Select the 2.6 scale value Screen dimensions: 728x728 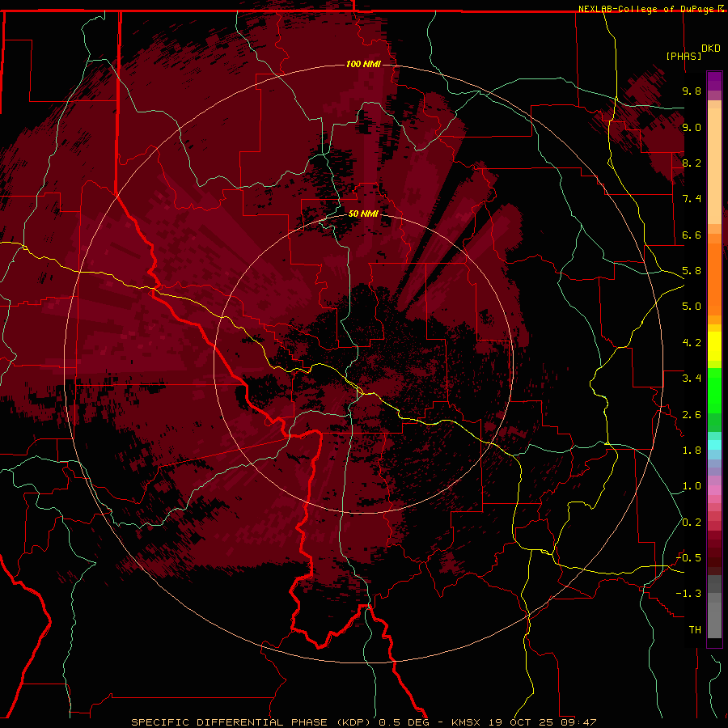point(692,415)
